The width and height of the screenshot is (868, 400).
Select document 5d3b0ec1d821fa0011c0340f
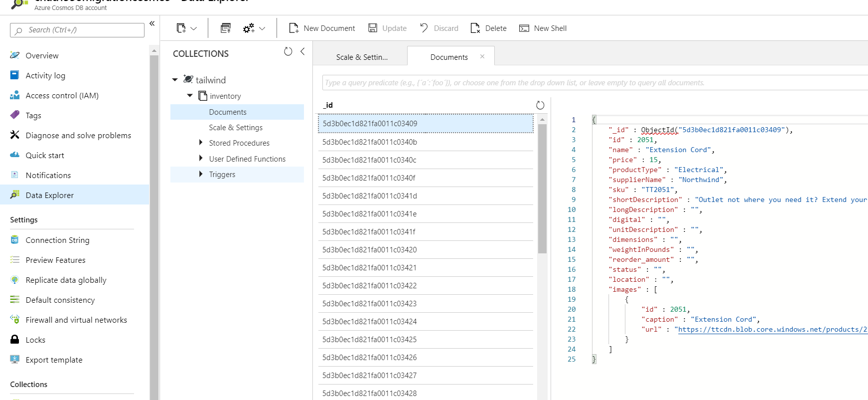tap(426, 178)
